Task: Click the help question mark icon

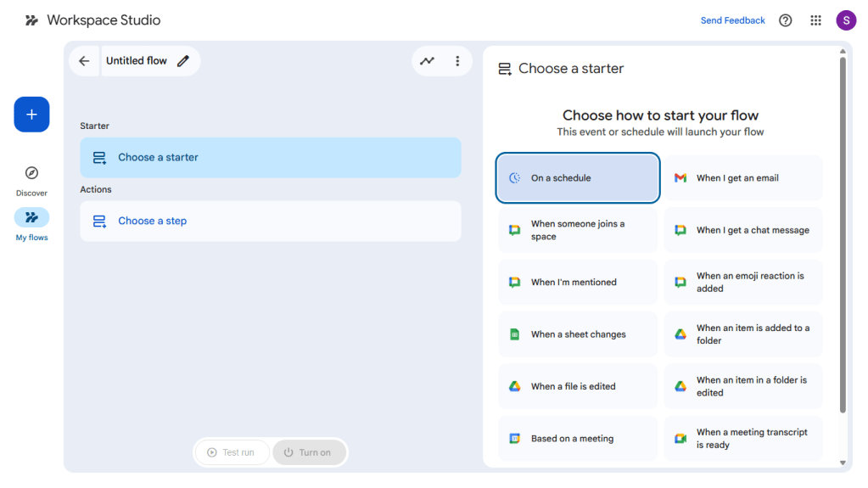Action: coord(785,20)
